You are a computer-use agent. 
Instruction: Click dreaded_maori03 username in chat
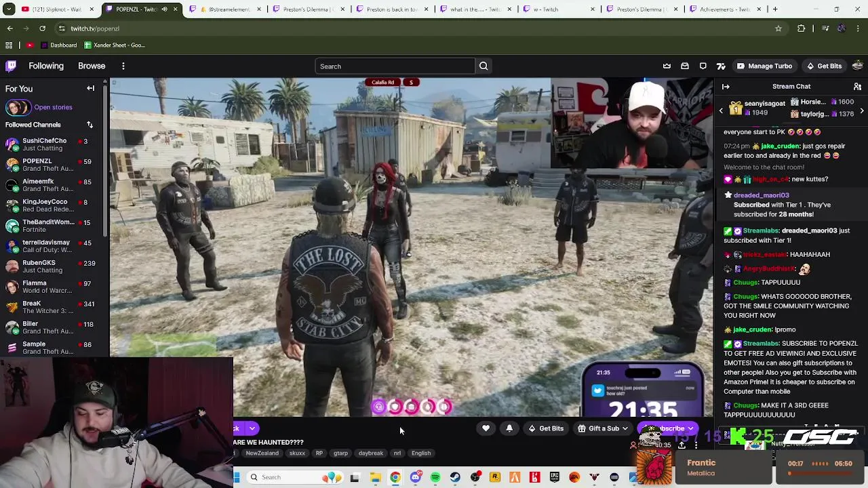tap(761, 195)
